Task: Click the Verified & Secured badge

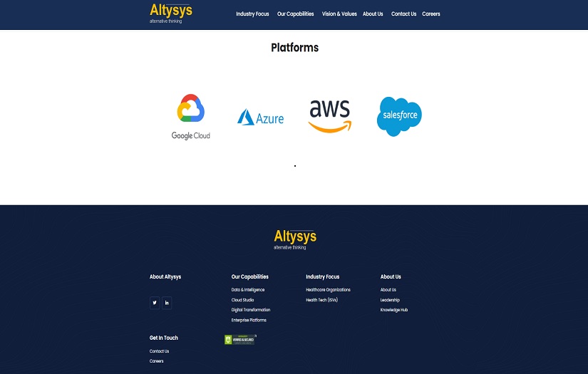Action: coord(240,340)
